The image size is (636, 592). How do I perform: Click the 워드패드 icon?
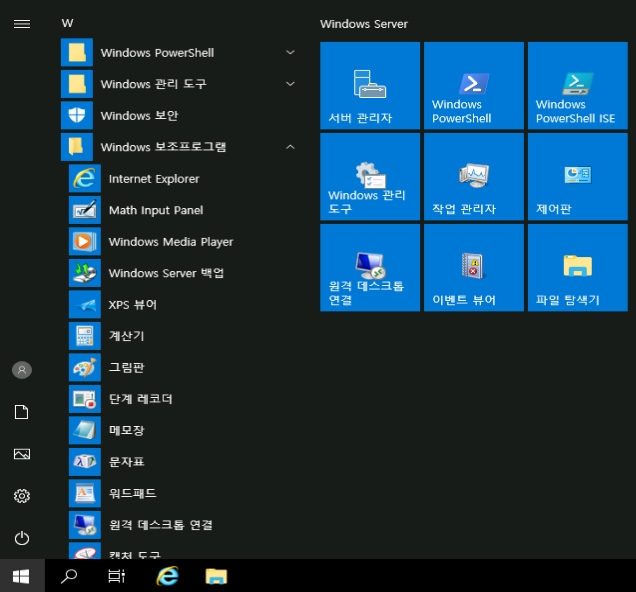[85, 493]
